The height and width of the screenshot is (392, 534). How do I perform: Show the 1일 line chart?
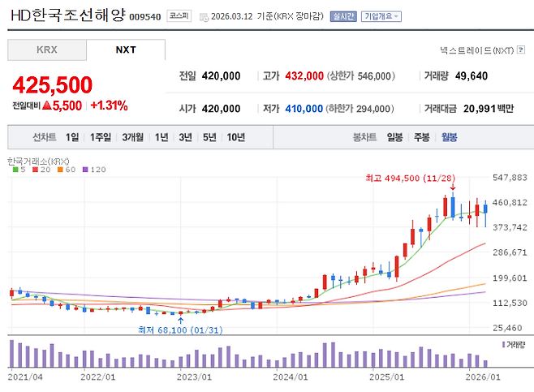pos(73,137)
